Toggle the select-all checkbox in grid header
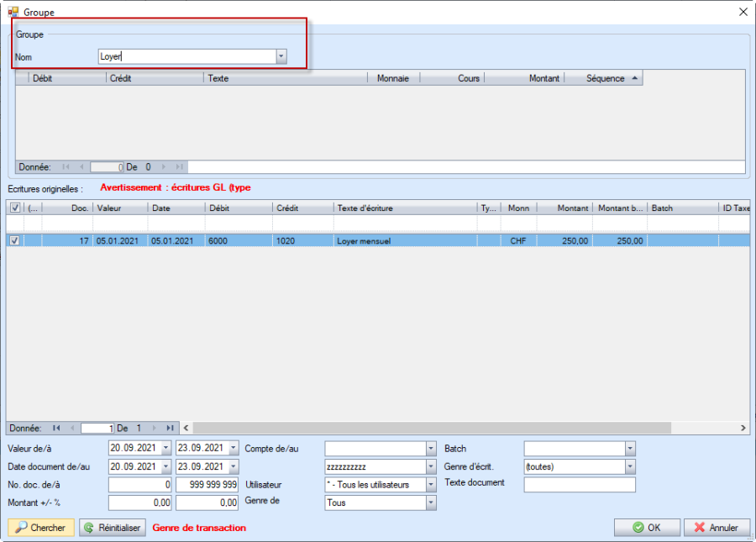The width and height of the screenshot is (756, 542). (14, 208)
